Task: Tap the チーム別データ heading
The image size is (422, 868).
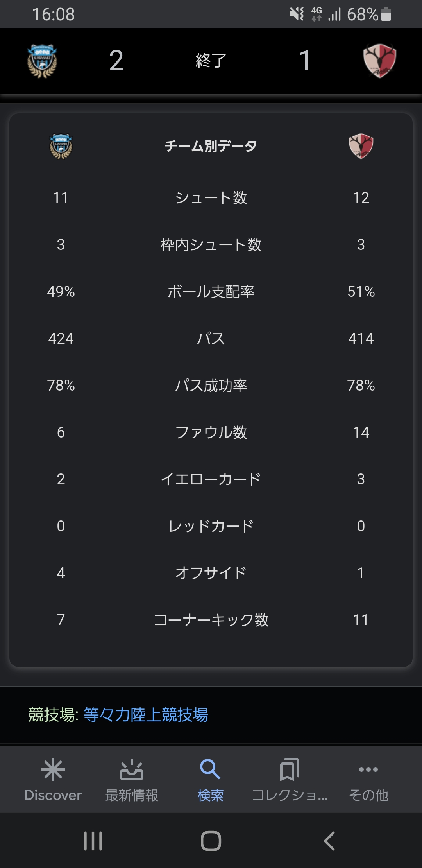Action: (x=211, y=146)
